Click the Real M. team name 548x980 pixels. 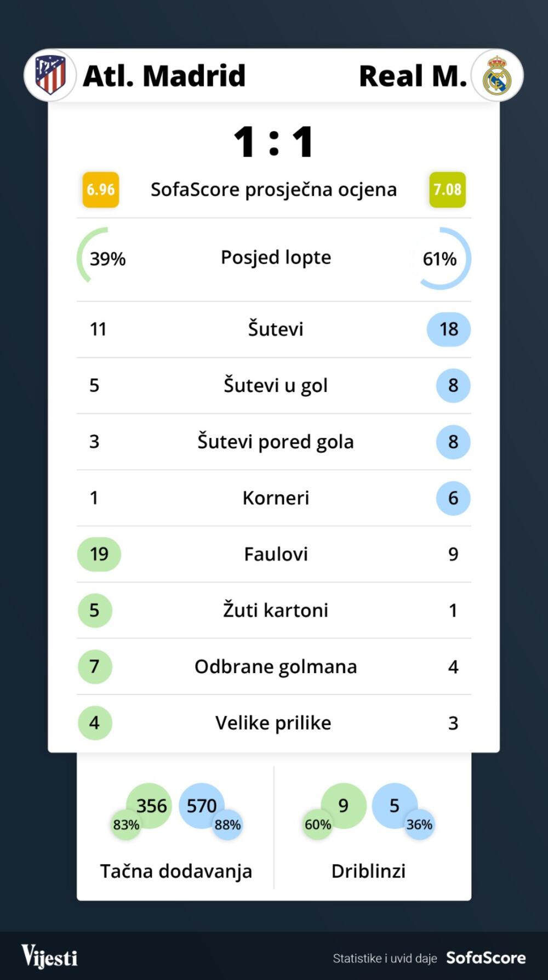[x=412, y=76]
